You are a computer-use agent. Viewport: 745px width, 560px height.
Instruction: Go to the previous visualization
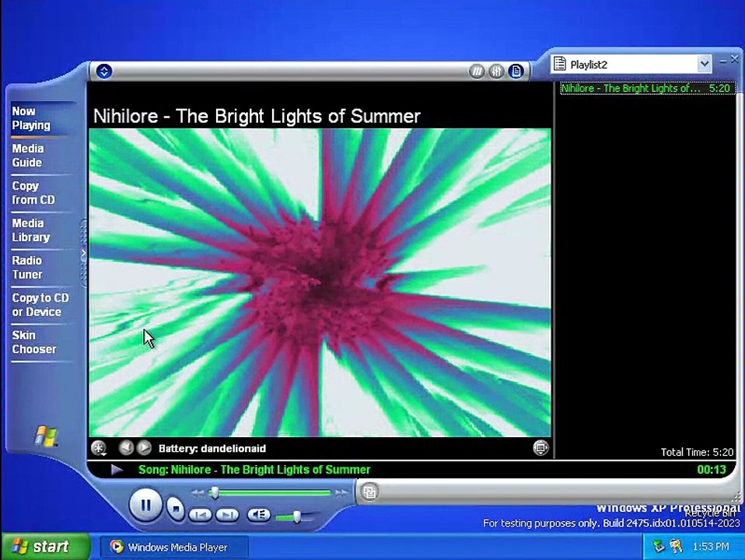tap(126, 447)
